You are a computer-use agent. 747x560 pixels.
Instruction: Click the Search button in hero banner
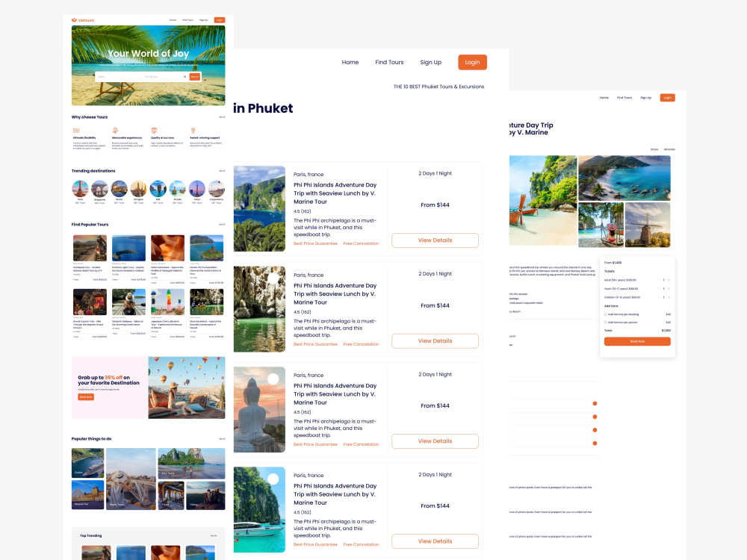[x=195, y=77]
